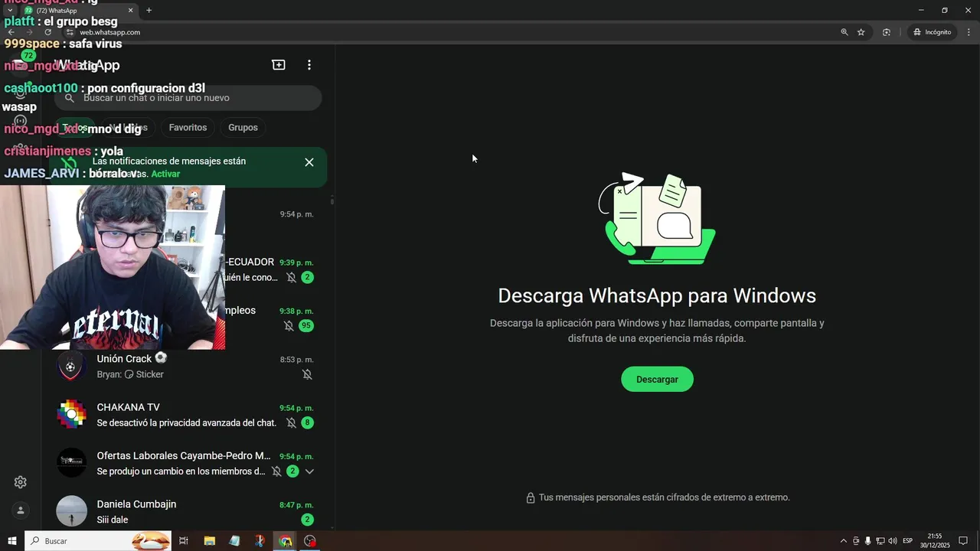Open a new browser tab
Viewport: 980px width, 551px height.
[x=149, y=11]
